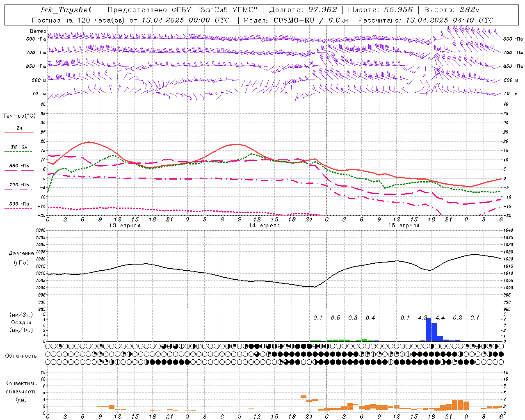Image resolution: width=525 pixels, height=420 pixels.
Task: Click the Широта: 55.956 value
Action: (x=380, y=10)
